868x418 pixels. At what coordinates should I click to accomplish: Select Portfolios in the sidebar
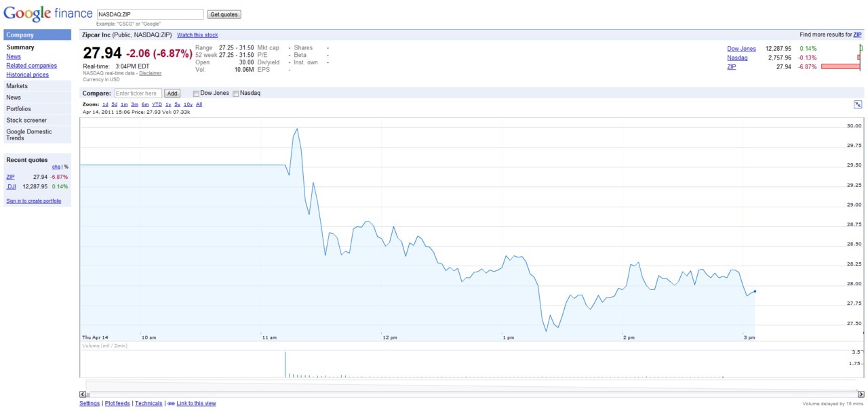click(x=37, y=108)
